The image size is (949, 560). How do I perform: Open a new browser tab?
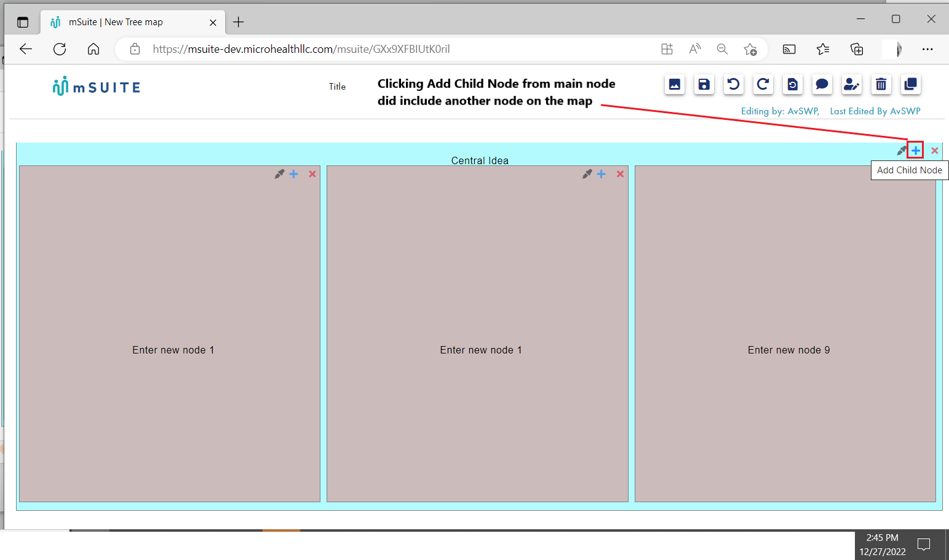click(x=238, y=22)
